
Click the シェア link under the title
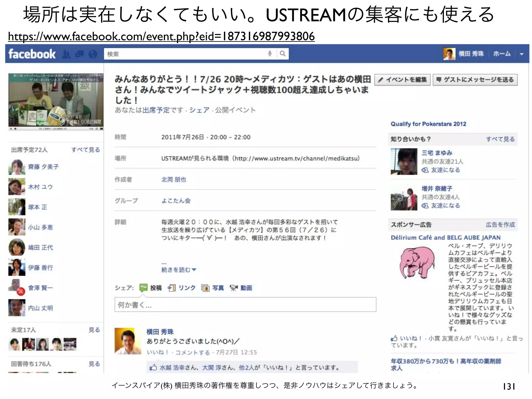(x=199, y=110)
